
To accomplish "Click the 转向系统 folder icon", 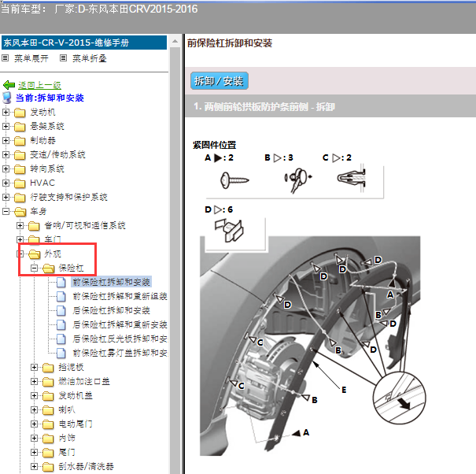I will coord(20,169).
